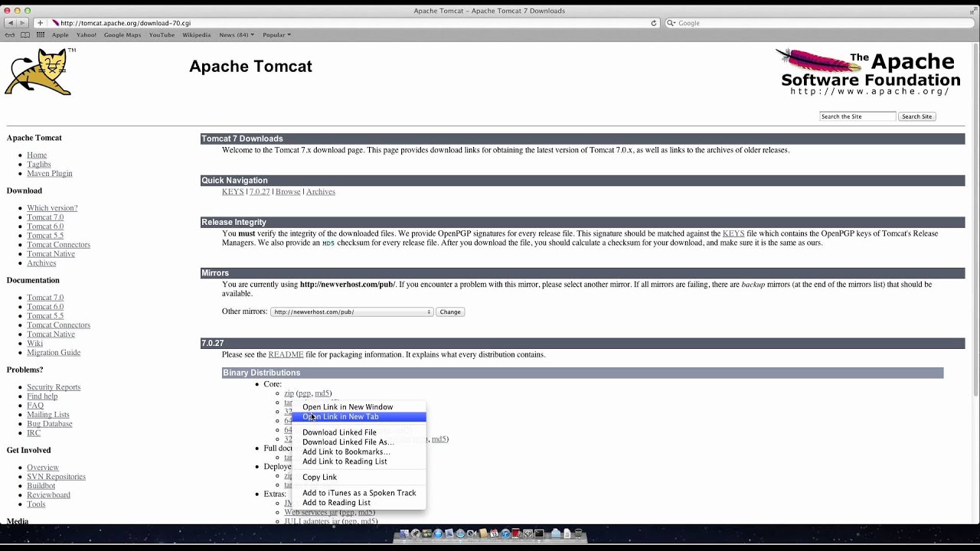
Task: Open the Google Maps bookmark
Action: tap(122, 34)
